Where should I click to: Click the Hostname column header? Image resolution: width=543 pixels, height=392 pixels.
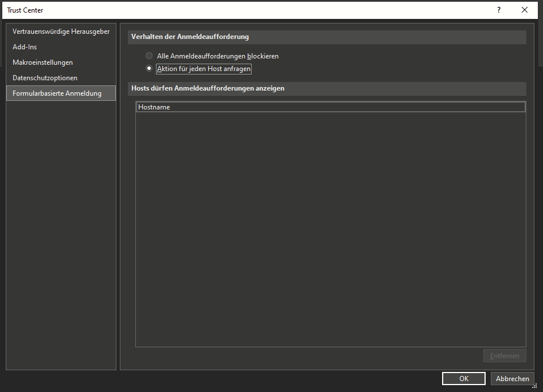click(x=330, y=107)
